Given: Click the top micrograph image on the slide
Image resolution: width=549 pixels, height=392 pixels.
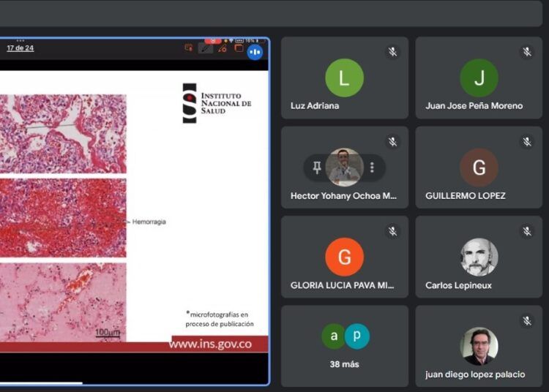Looking at the screenshot, I should (x=63, y=134).
